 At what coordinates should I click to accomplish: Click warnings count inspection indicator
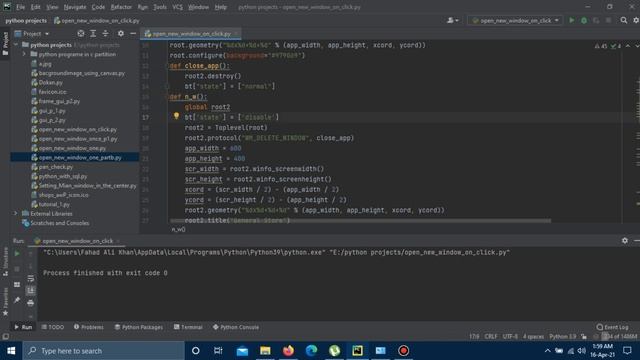pos(601,46)
